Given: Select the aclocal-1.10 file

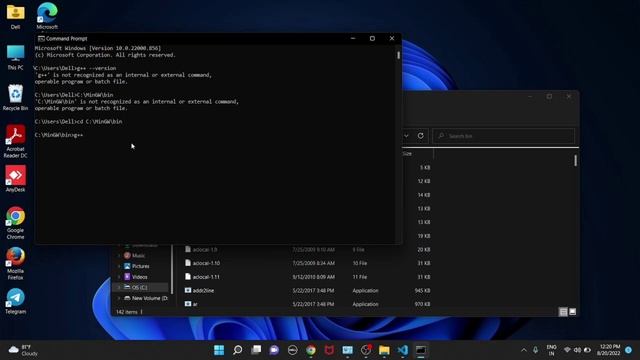Looking at the screenshot, I should [x=206, y=263].
